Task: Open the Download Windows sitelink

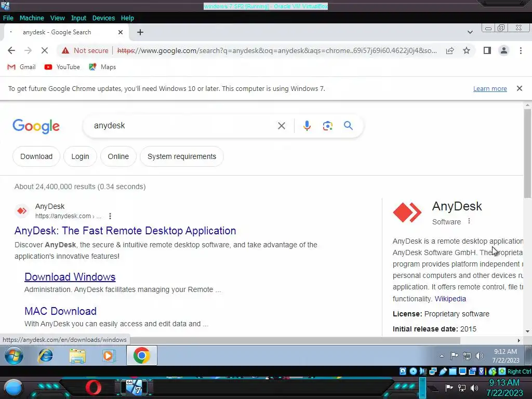Action: [x=70, y=277]
